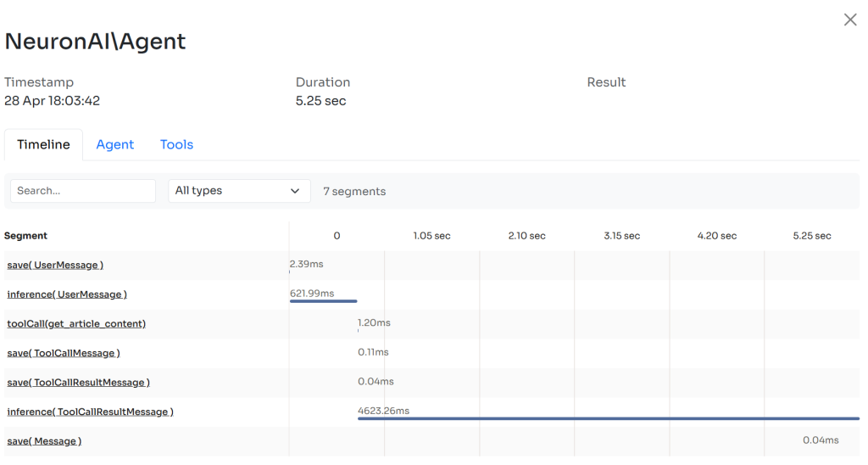Click the 621.99ms inference timeline bar

click(323, 300)
